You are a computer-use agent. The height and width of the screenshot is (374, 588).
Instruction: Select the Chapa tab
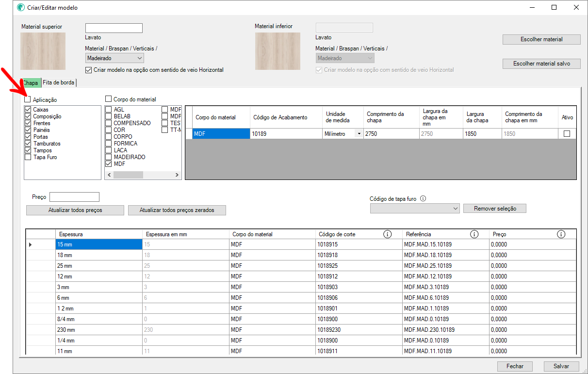coord(31,83)
